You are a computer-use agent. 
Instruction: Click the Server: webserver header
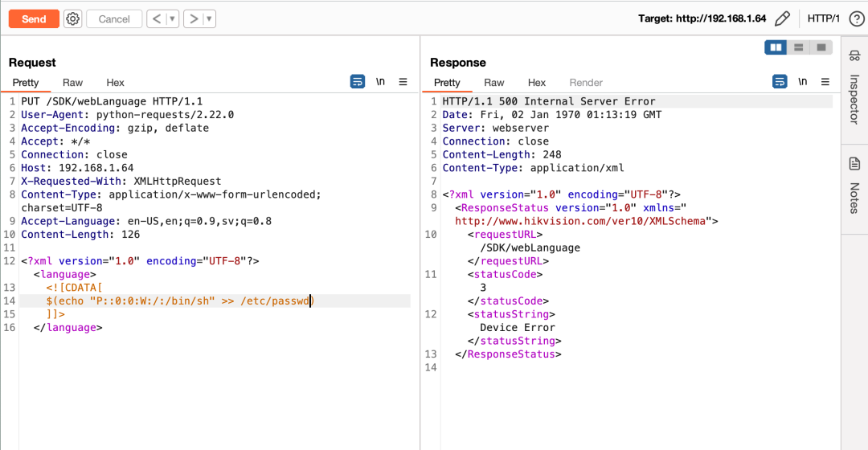coord(495,128)
